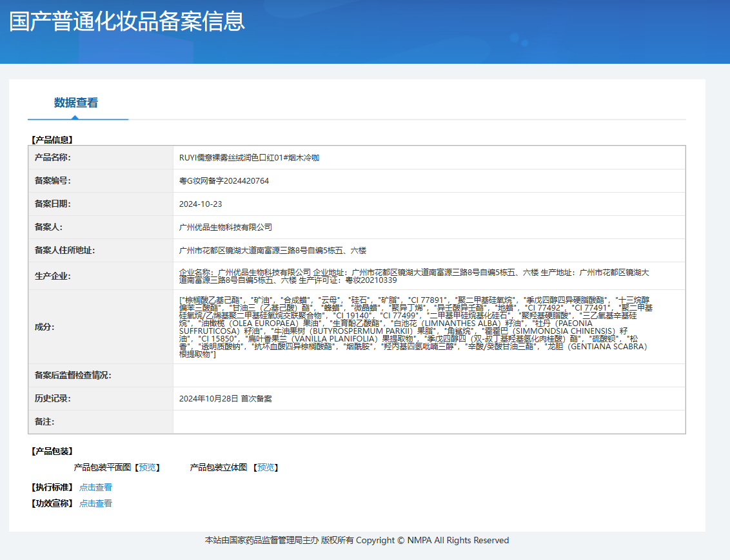The width and height of the screenshot is (730, 560).
Task: View 功效宣称 via its 点击查看 link
Action: click(95, 503)
